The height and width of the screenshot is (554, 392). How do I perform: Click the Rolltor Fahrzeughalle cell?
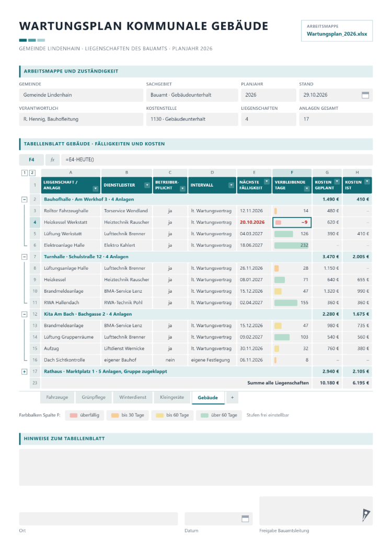(71, 211)
